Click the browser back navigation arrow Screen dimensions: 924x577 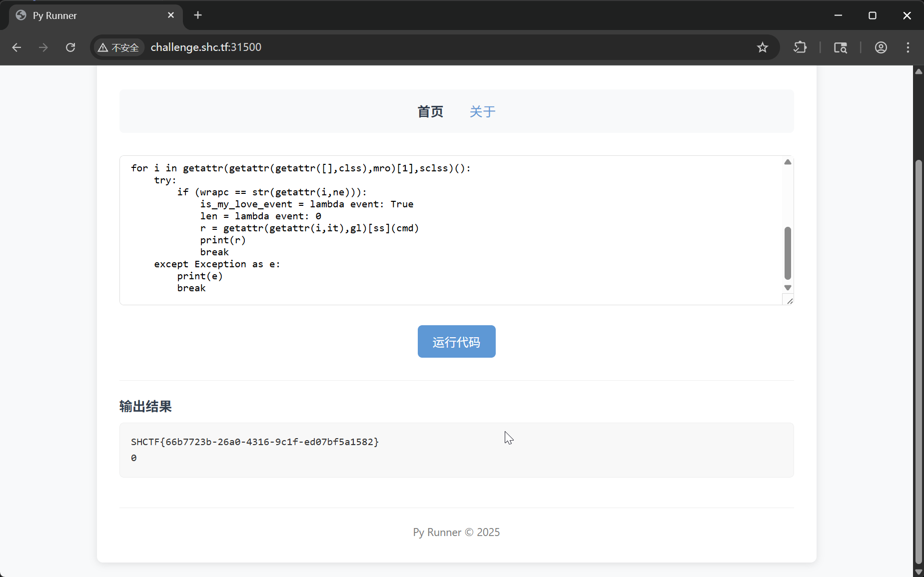tap(16, 47)
